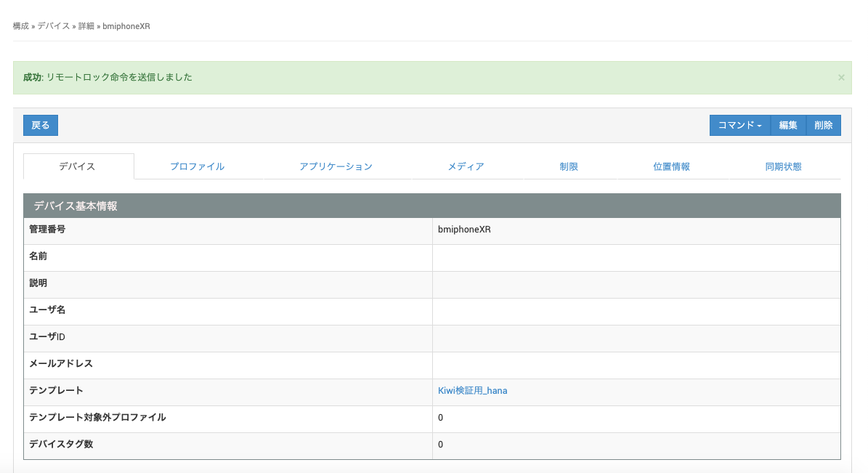Open the Kiwi検証用_hana template link

[472, 391]
